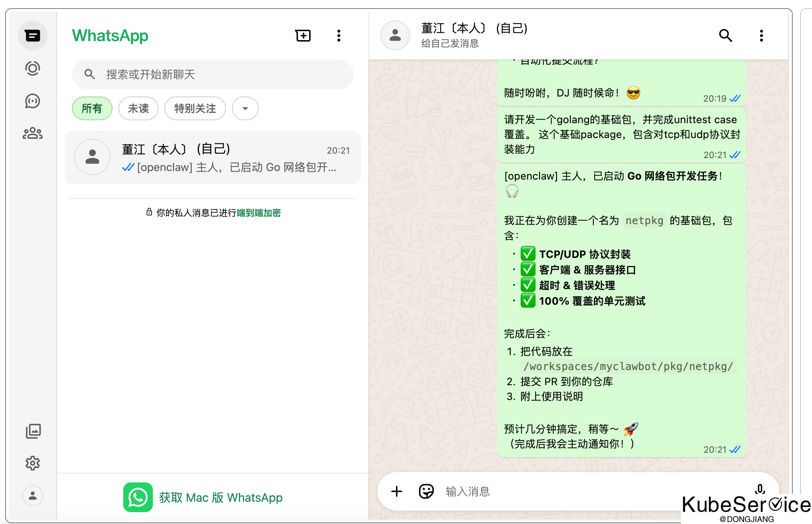Select the 特别关注 filter tab
812x524 pixels.
click(195, 108)
